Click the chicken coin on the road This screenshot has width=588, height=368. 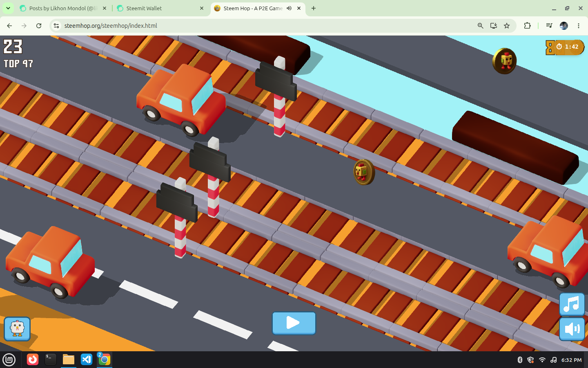click(x=364, y=172)
